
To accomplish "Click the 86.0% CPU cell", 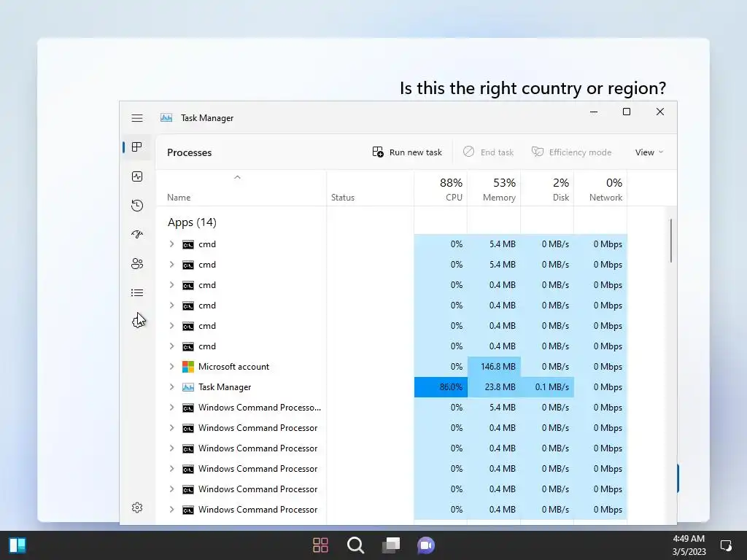I will coord(441,387).
